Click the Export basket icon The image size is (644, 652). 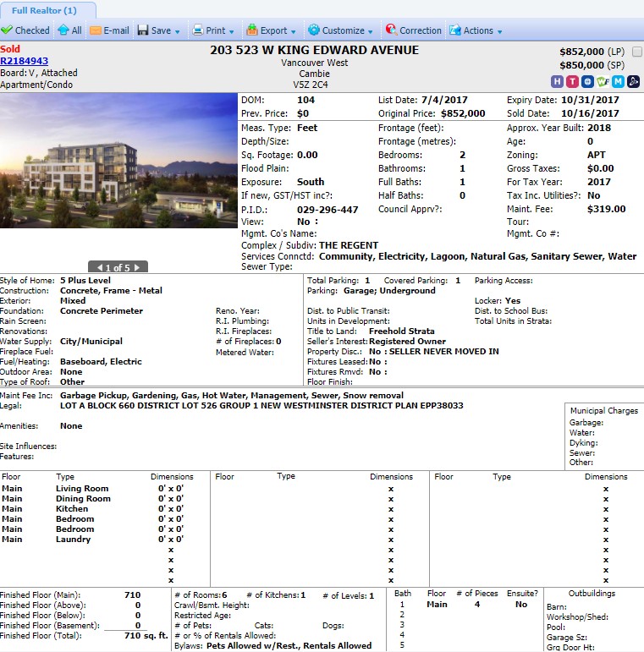coord(252,30)
